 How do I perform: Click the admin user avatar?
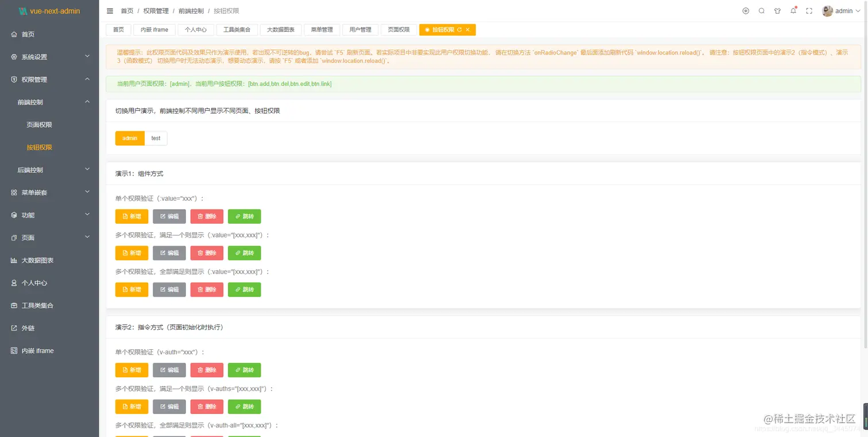click(827, 11)
